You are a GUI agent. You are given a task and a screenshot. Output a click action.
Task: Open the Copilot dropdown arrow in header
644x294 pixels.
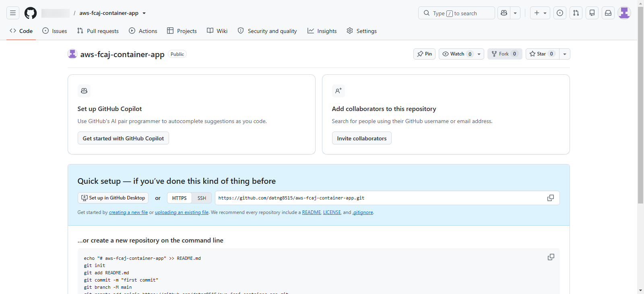515,13
